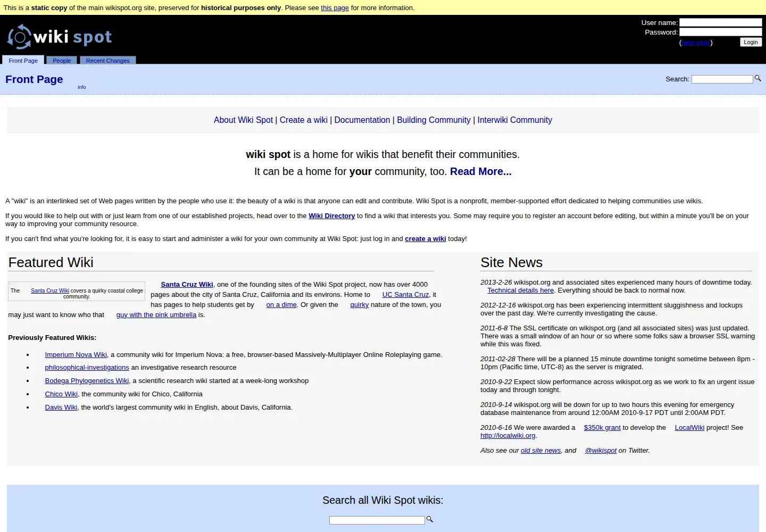Click the 'Search all Wiki Spot wikis:' label

(x=383, y=501)
